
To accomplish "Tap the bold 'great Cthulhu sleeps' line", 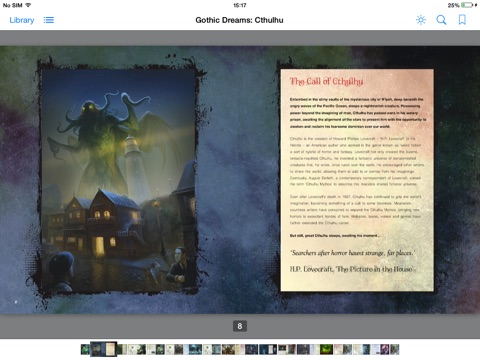I will (x=335, y=236).
